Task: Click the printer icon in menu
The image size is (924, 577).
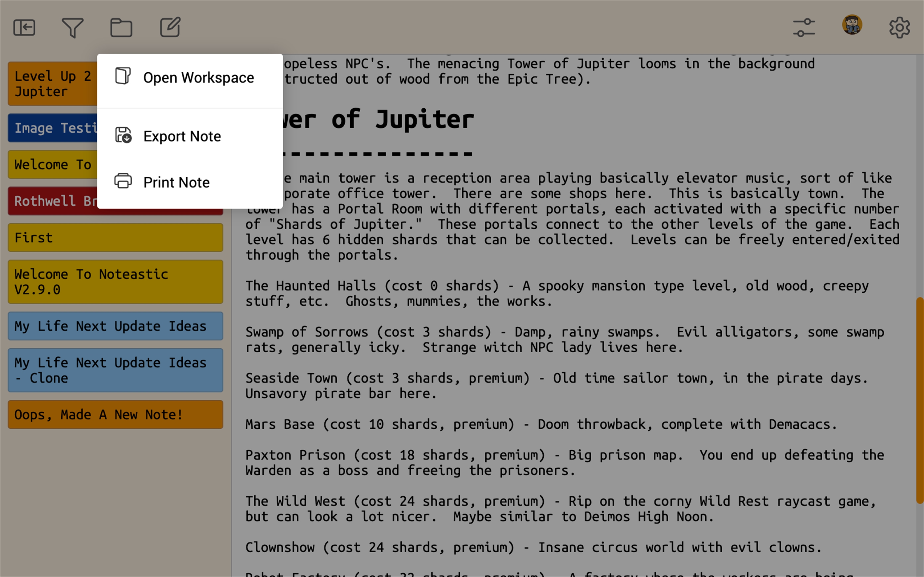Action: pos(123,181)
